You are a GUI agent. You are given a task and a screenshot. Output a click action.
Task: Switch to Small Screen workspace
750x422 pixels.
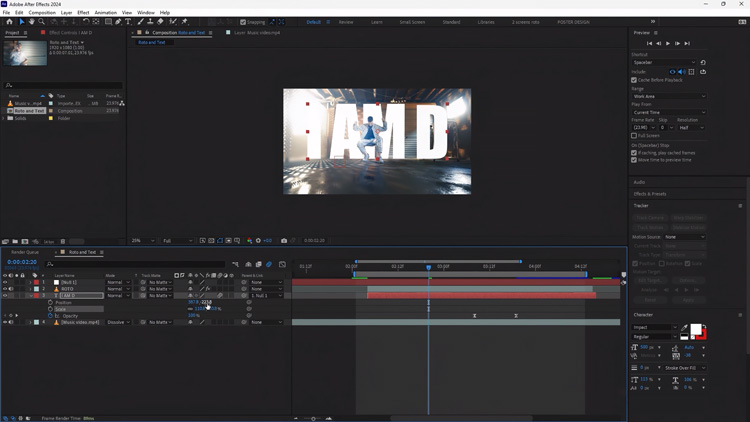[412, 22]
